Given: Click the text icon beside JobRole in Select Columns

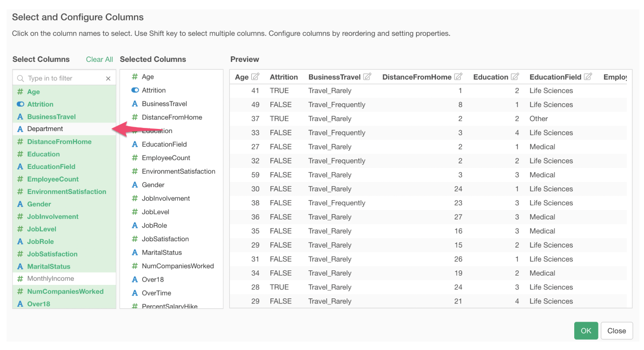Looking at the screenshot, I should tap(20, 242).
